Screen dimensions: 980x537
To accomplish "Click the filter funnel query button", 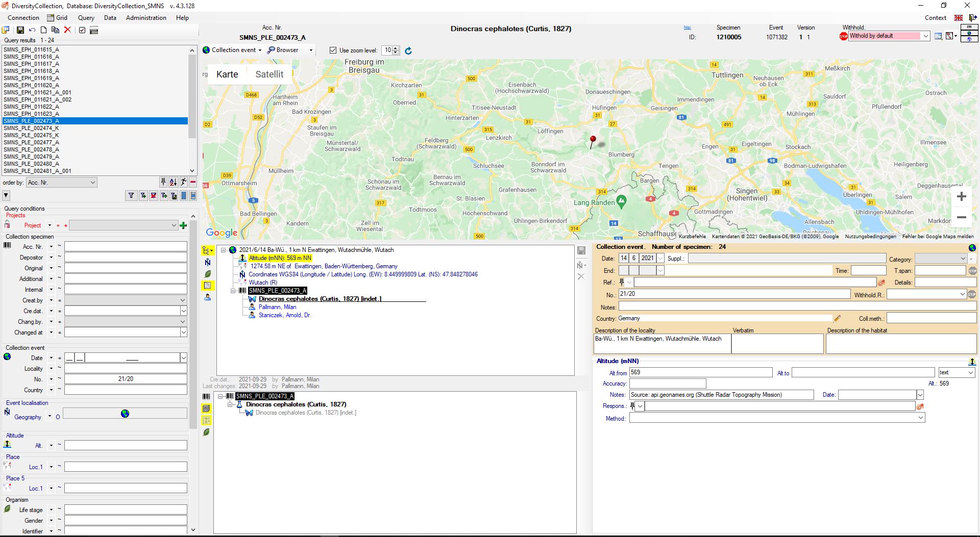I will tap(131, 195).
